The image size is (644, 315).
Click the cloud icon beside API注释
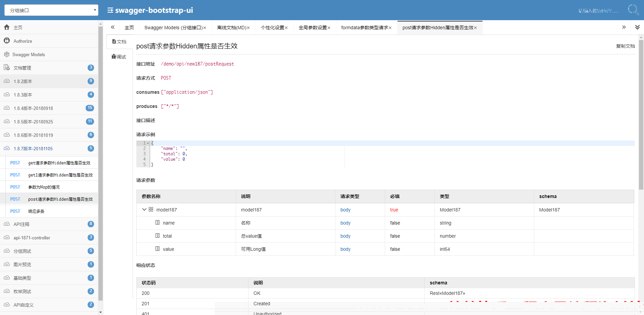point(7,224)
